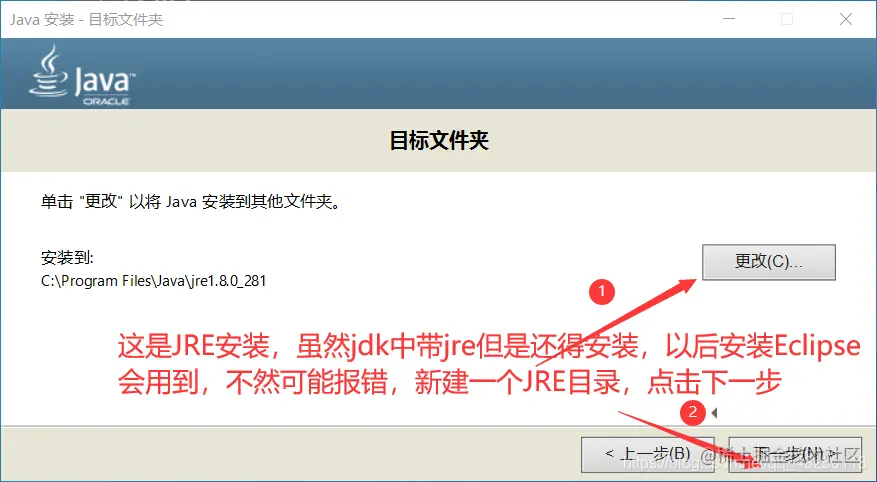Screen dimensions: 877x482
Task: Click red annotation line ending 点击下一步
Action: pos(449,382)
